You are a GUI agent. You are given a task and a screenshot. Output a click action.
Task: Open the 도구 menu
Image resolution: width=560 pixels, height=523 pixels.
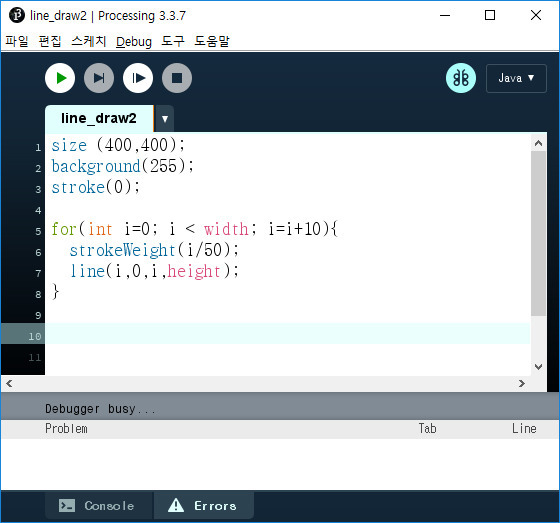point(173,41)
